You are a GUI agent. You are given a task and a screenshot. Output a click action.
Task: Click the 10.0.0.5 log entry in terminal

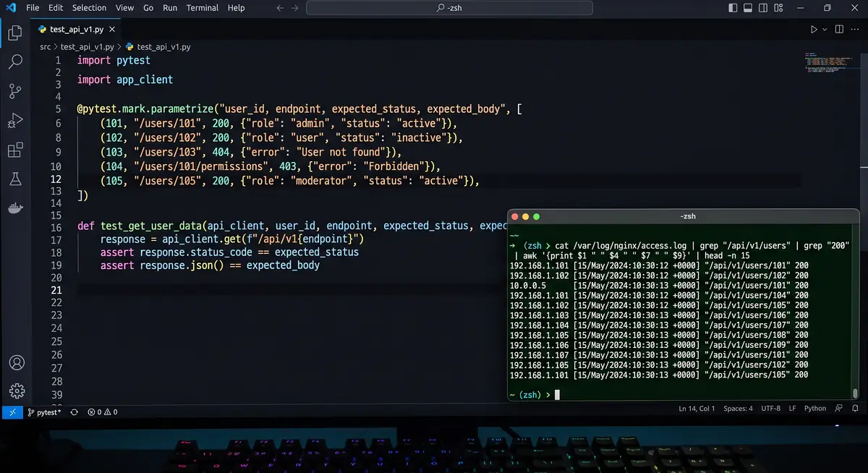coord(659,286)
